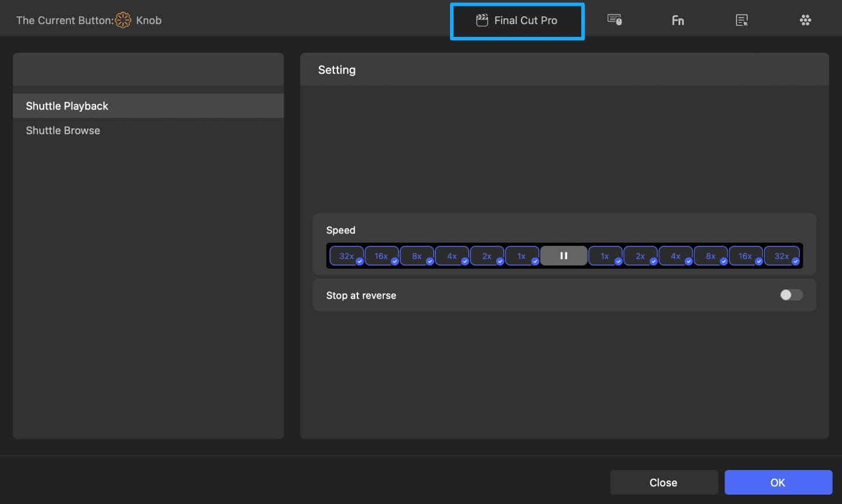Image resolution: width=842 pixels, height=504 pixels.
Task: Open the Fn function tab
Action: pyautogui.click(x=678, y=20)
